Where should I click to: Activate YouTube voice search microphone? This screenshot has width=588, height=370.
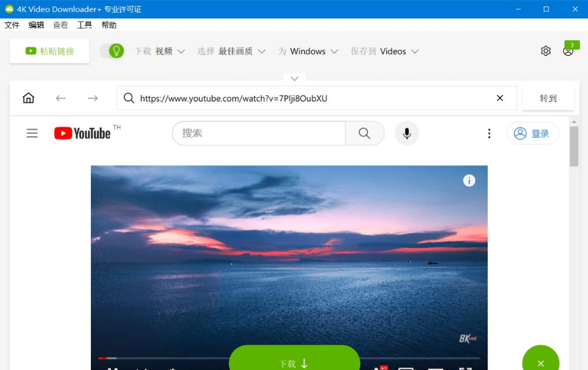pyautogui.click(x=407, y=134)
